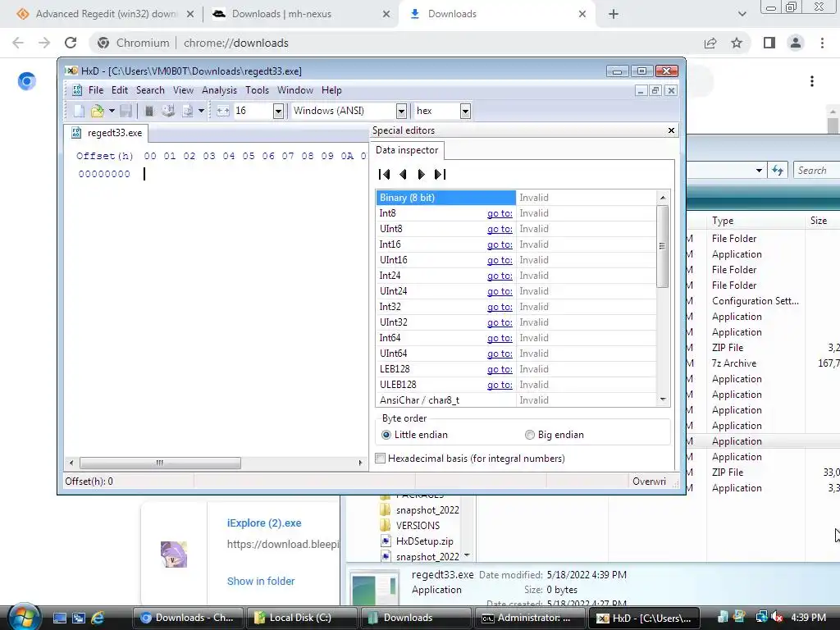Image resolution: width=840 pixels, height=630 pixels.
Task: Click Data inspector vertical scrollbar thumb
Action: [663, 246]
